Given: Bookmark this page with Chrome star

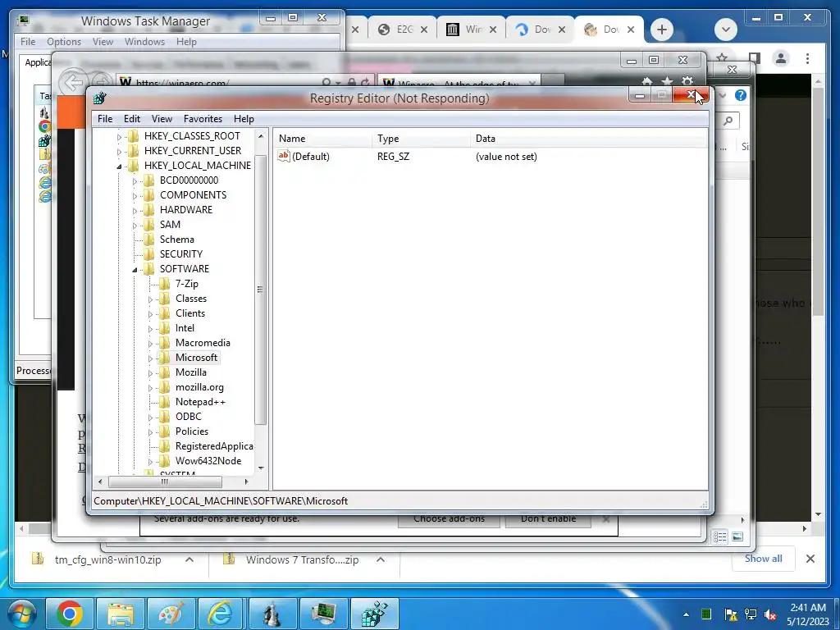Looking at the screenshot, I should click(722, 57).
